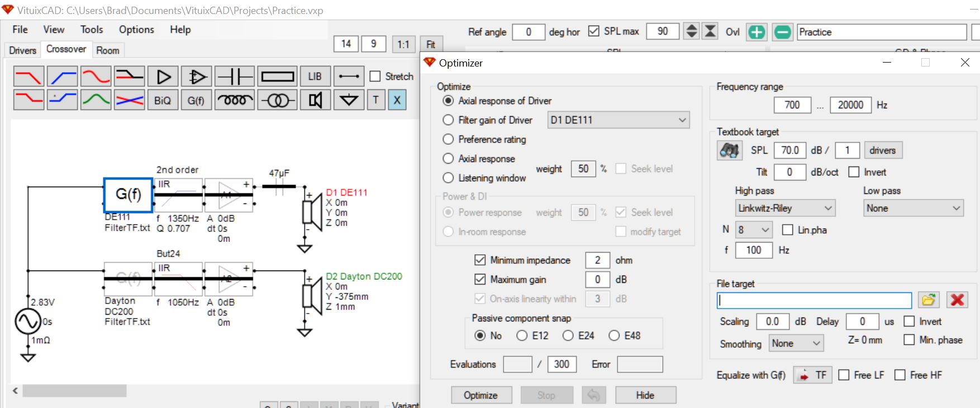
Task: Enable Free HF checkbox
Action: pos(900,375)
